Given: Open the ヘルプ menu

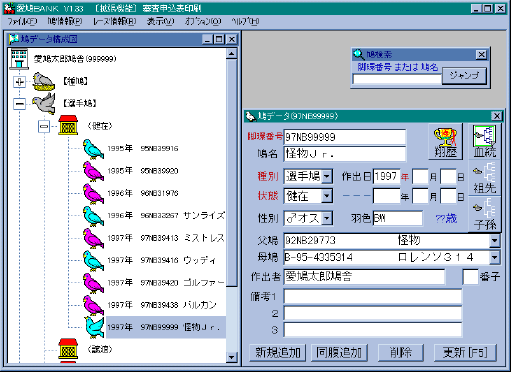Looking at the screenshot, I should (x=245, y=22).
